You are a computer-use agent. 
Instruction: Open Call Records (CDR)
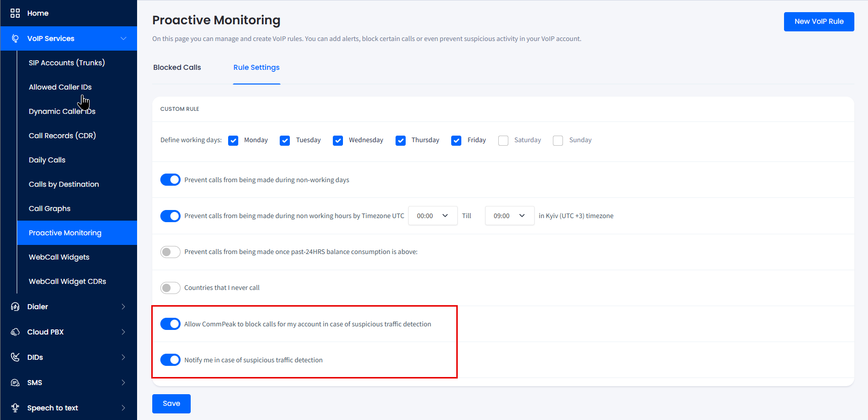(x=62, y=136)
